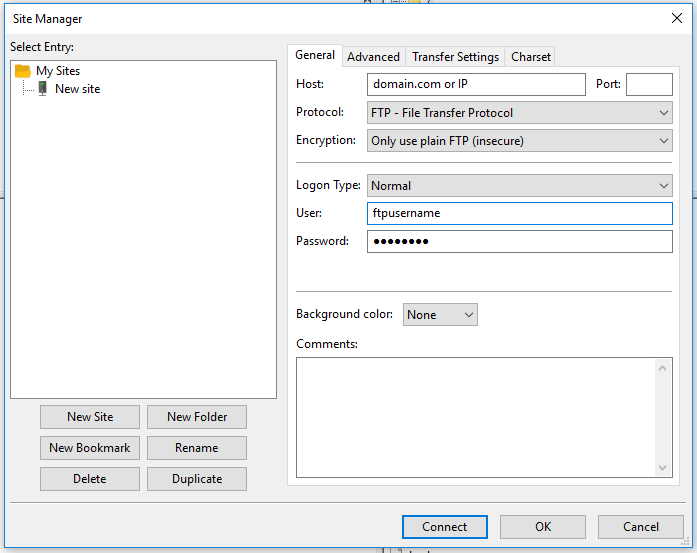697x553 pixels.
Task: Focus the Port input field
Action: tap(649, 84)
